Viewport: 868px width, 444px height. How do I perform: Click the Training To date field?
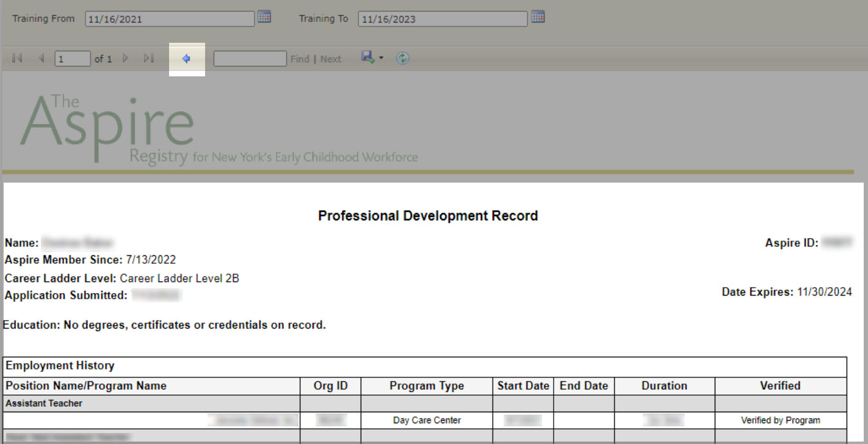pyautogui.click(x=442, y=19)
